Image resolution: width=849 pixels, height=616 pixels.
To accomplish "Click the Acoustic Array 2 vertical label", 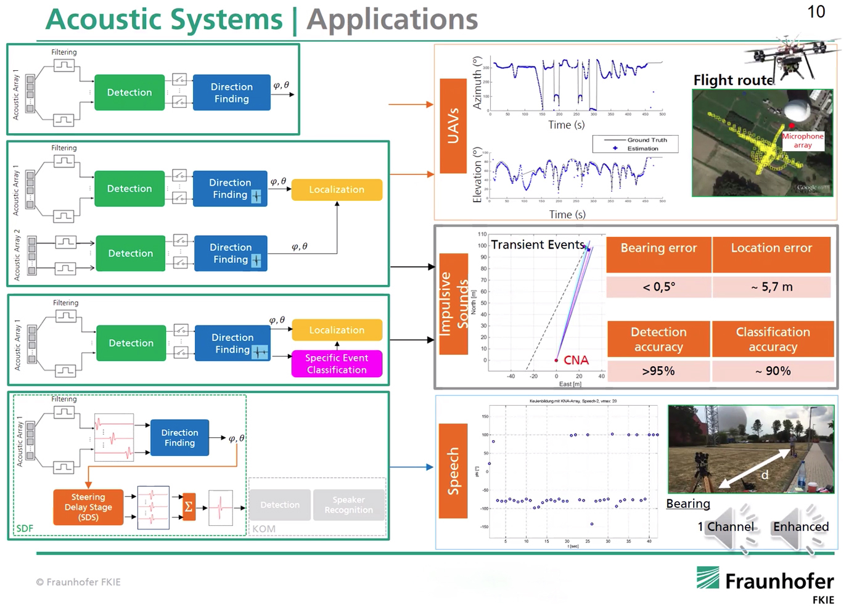I will pos(17,255).
